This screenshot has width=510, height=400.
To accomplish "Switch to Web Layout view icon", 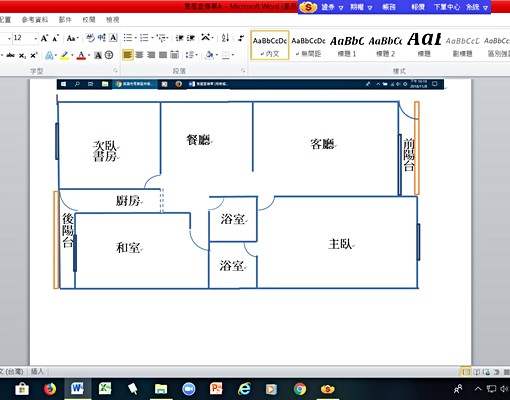I will pos(486,372).
